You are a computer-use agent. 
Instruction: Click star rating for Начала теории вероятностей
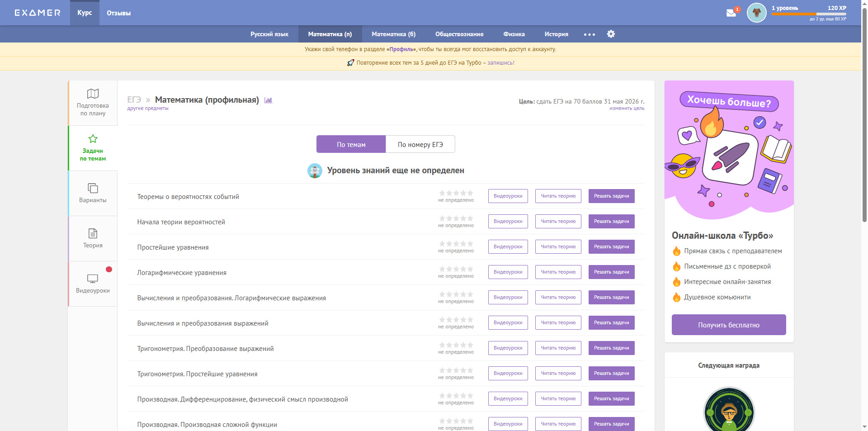(456, 218)
